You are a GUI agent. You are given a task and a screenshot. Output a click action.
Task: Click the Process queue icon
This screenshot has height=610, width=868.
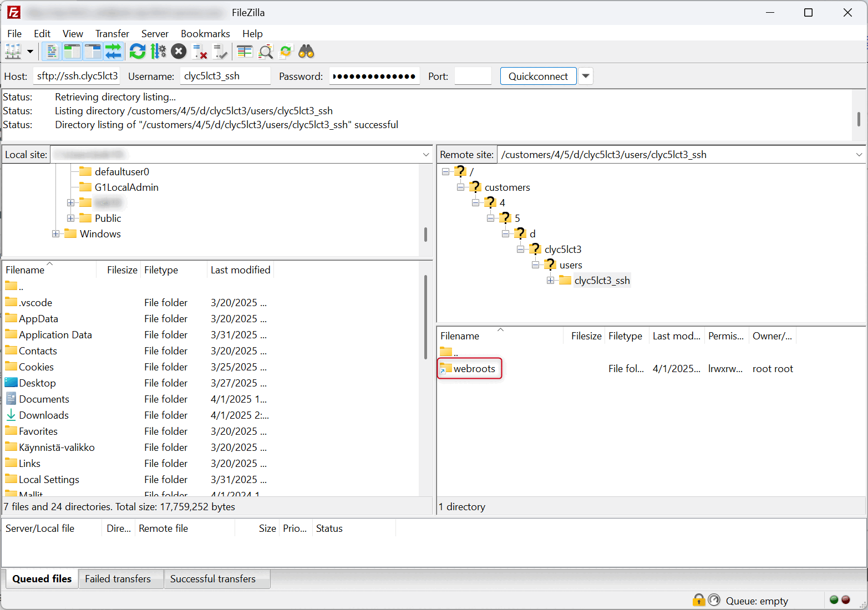tap(158, 52)
